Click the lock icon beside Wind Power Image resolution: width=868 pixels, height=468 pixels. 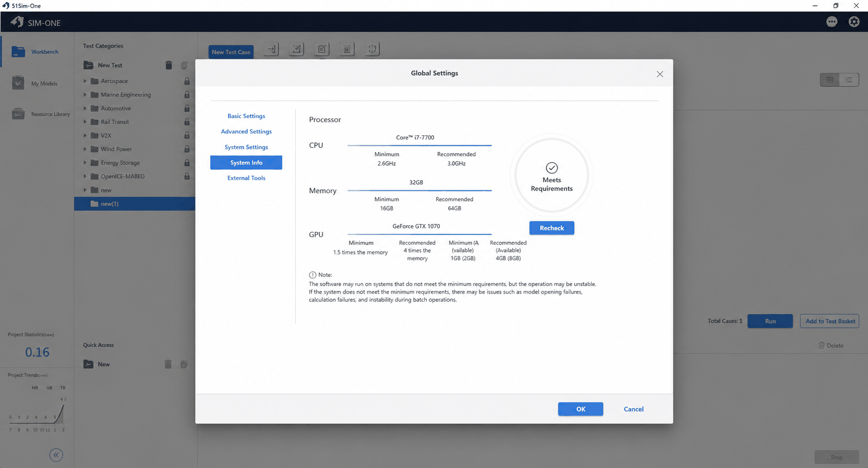(187, 149)
